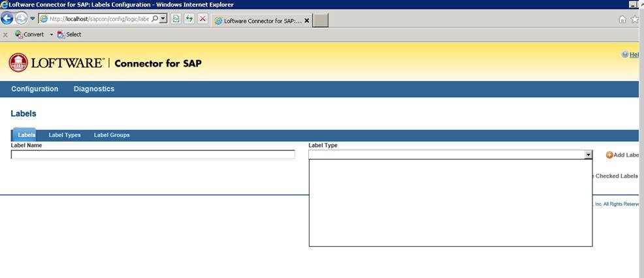This screenshot has width=644, height=278.
Task: Click the Add Label button
Action: 622,155
